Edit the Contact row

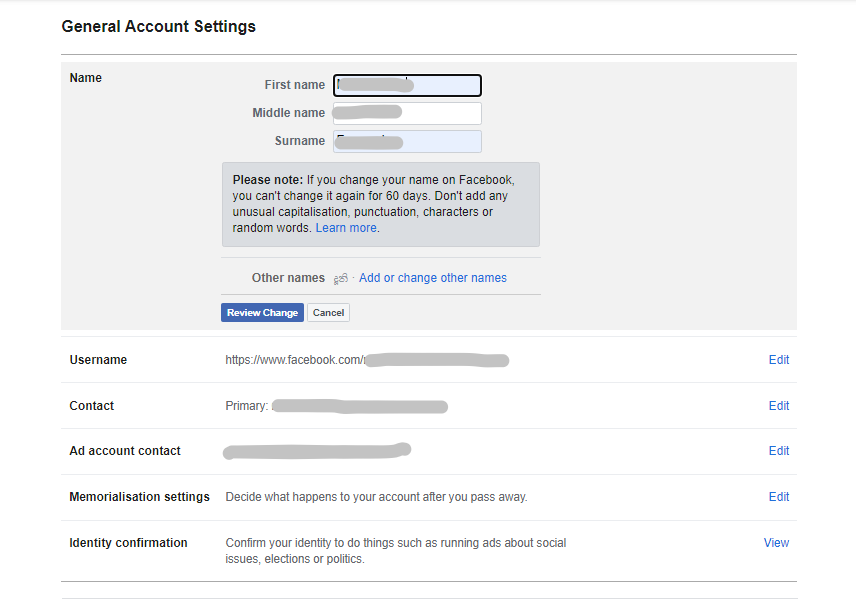[x=778, y=406]
